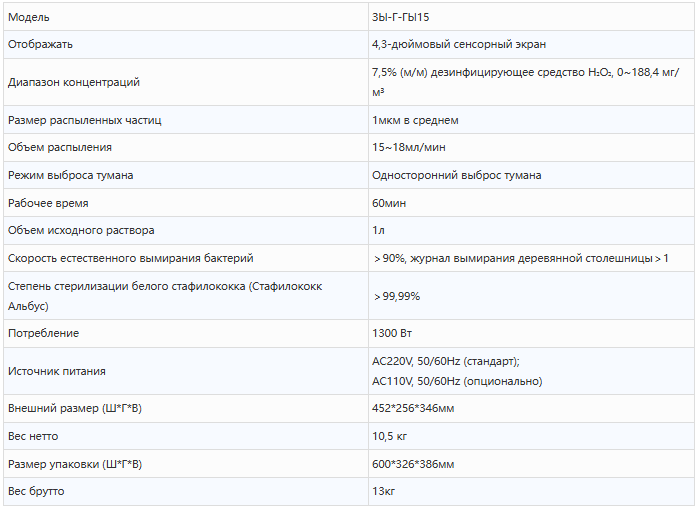Click the AC110V, 50/60Hz (опционально) line
This screenshot has width=697, height=508.
pos(457,381)
